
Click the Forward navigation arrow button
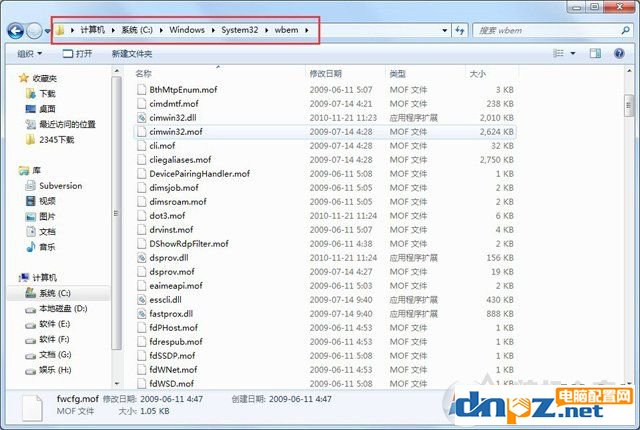34,31
